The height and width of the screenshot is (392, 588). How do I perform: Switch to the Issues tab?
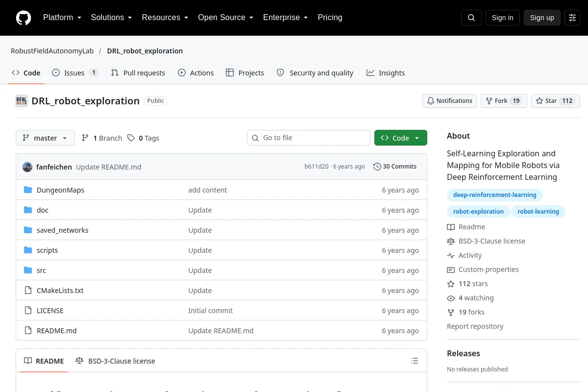click(75, 73)
